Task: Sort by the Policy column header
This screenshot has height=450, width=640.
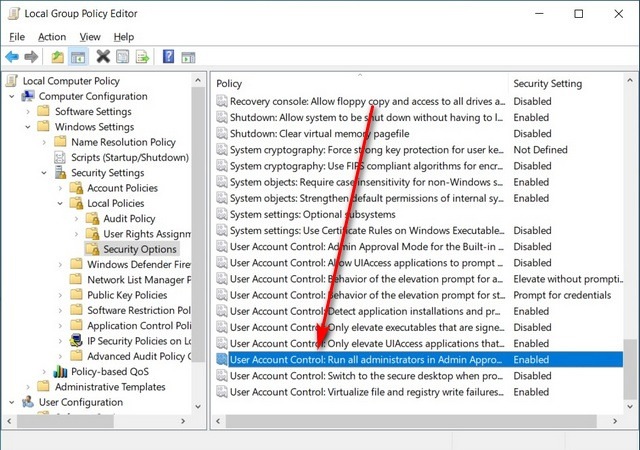Action: [x=361, y=83]
